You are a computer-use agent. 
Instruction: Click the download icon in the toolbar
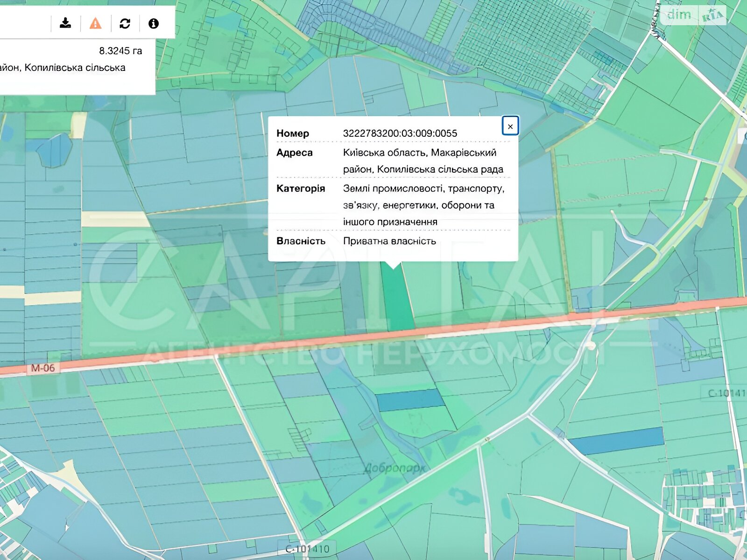click(66, 23)
